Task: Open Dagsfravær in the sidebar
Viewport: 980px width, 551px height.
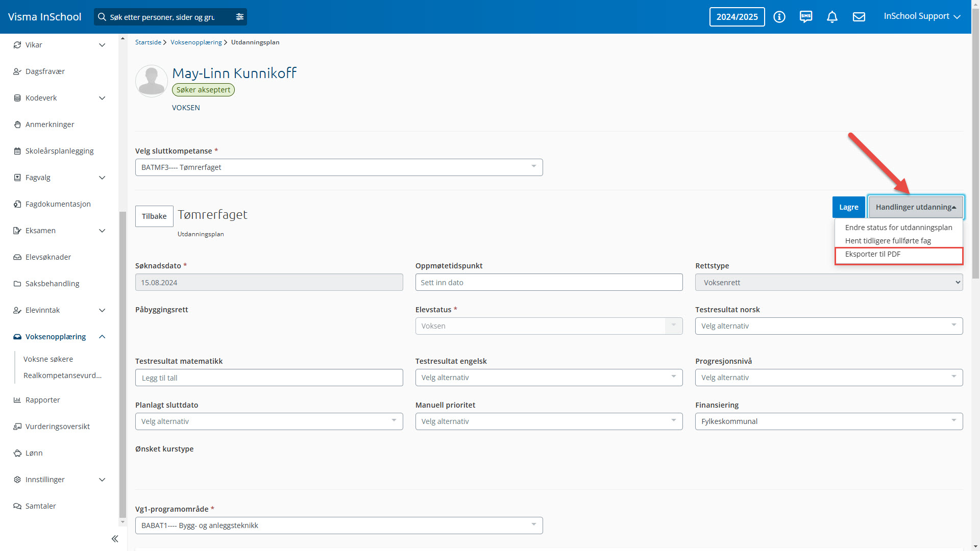Action: [45, 71]
